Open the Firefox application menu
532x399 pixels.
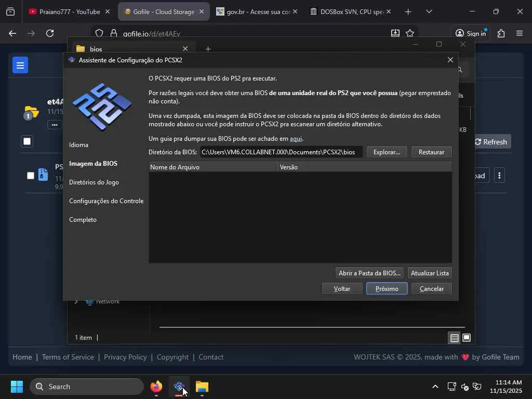pyautogui.click(x=520, y=33)
